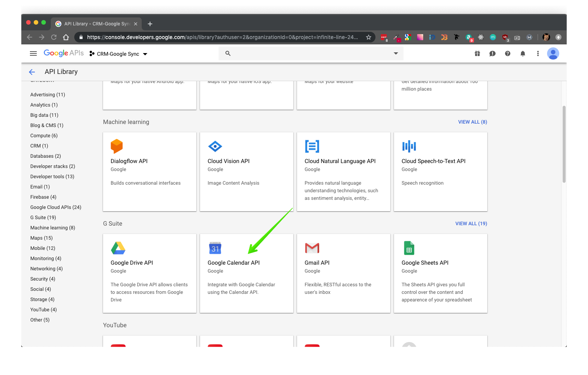Filter by Compute (6) category
The height and width of the screenshot is (375, 588).
pos(44,136)
